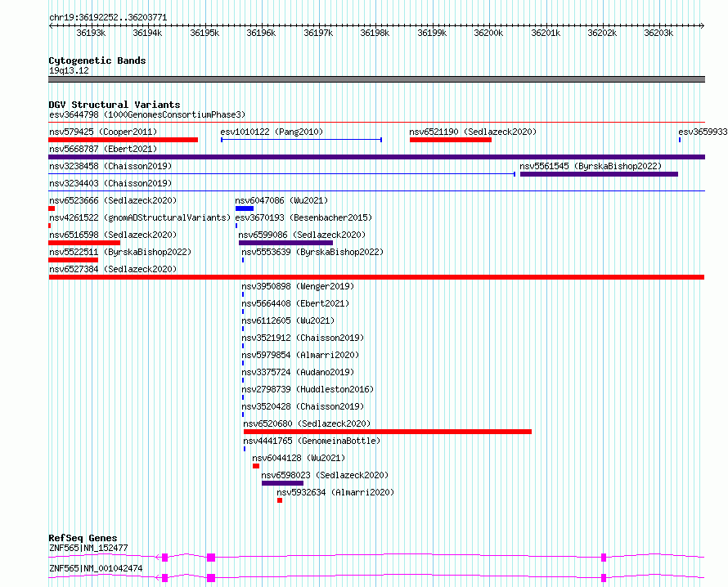Open nsv6044128 (Wu2021) label
728x587 pixels.
coord(299,458)
